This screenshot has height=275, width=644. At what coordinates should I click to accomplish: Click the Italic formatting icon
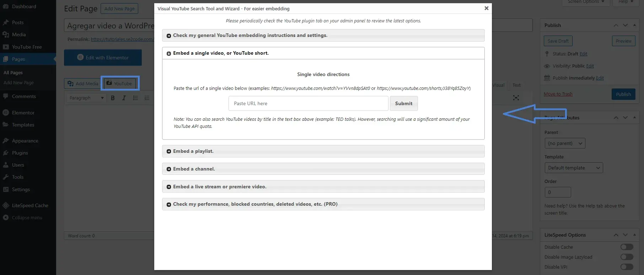124,98
